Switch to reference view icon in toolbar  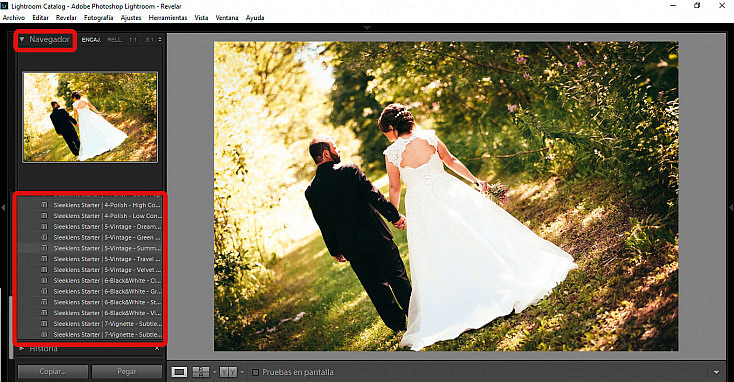tap(201, 372)
